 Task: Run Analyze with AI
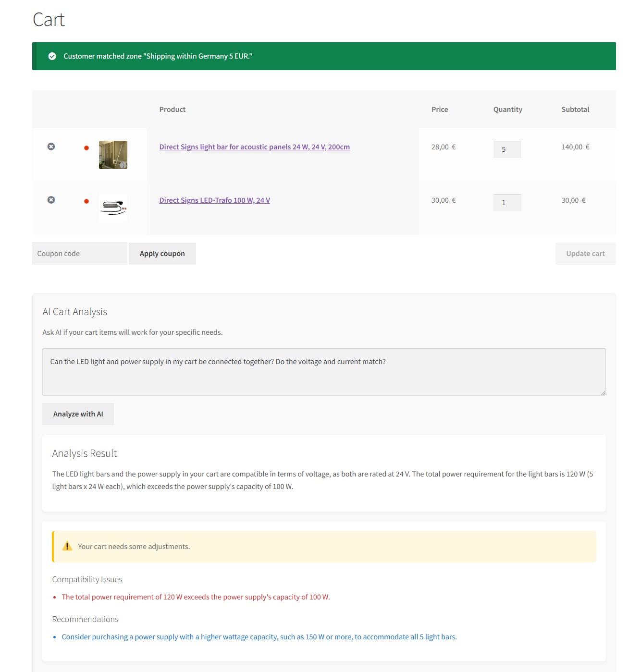[x=78, y=414]
